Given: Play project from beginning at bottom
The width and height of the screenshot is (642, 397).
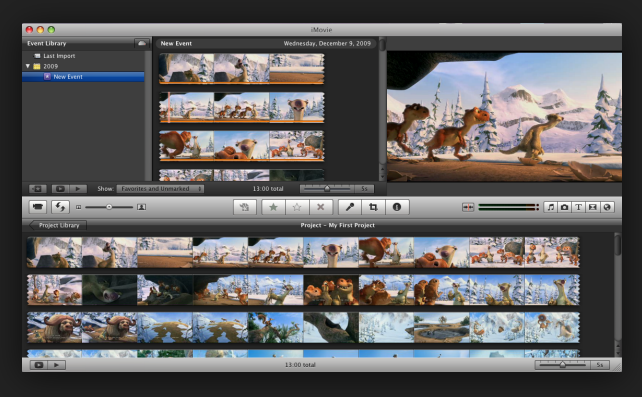Looking at the screenshot, I should point(57,365).
